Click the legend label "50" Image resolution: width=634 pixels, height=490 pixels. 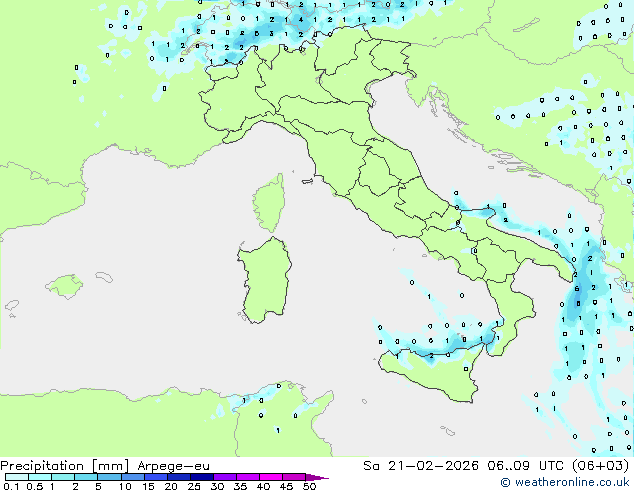pyautogui.click(x=309, y=486)
